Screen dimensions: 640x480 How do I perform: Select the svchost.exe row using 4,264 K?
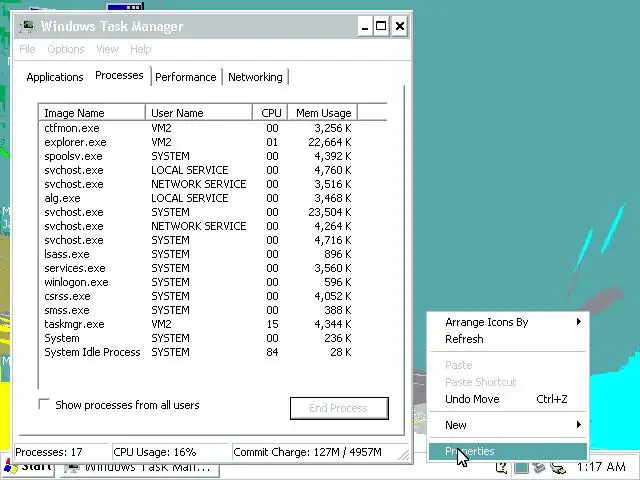[198, 226]
